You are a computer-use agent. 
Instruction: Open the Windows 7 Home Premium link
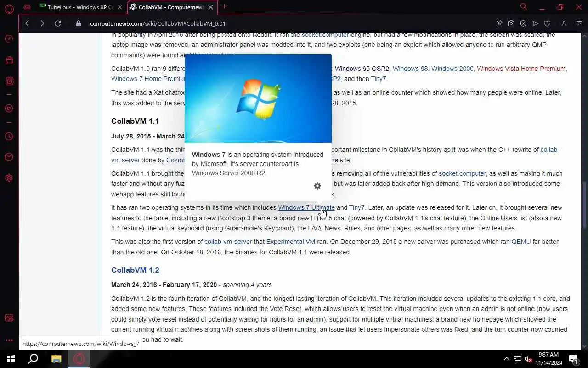[148, 79]
